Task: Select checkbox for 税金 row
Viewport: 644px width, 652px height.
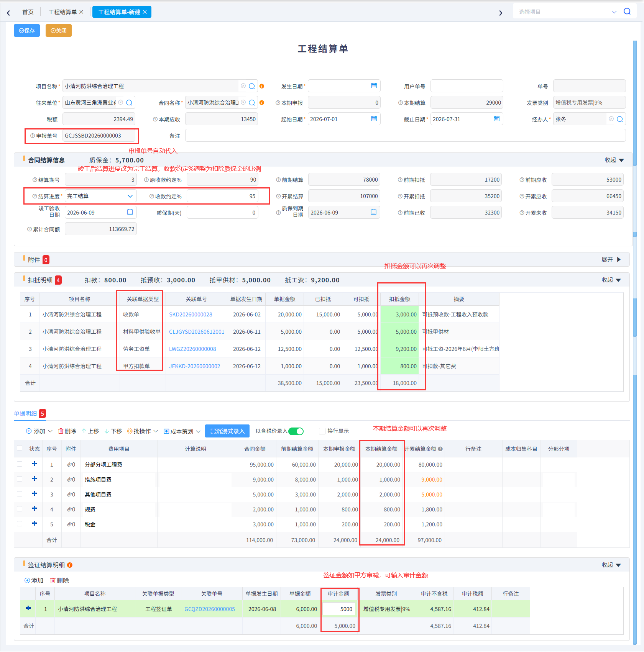Action: pyautogui.click(x=20, y=524)
